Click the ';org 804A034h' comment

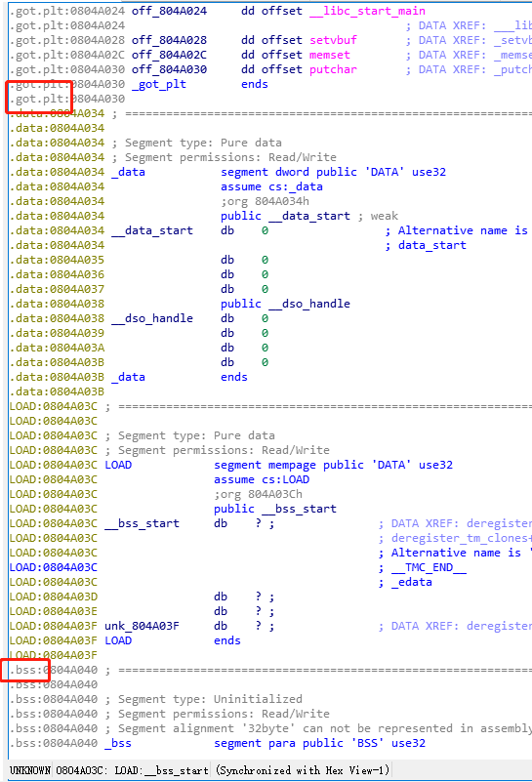tap(265, 201)
